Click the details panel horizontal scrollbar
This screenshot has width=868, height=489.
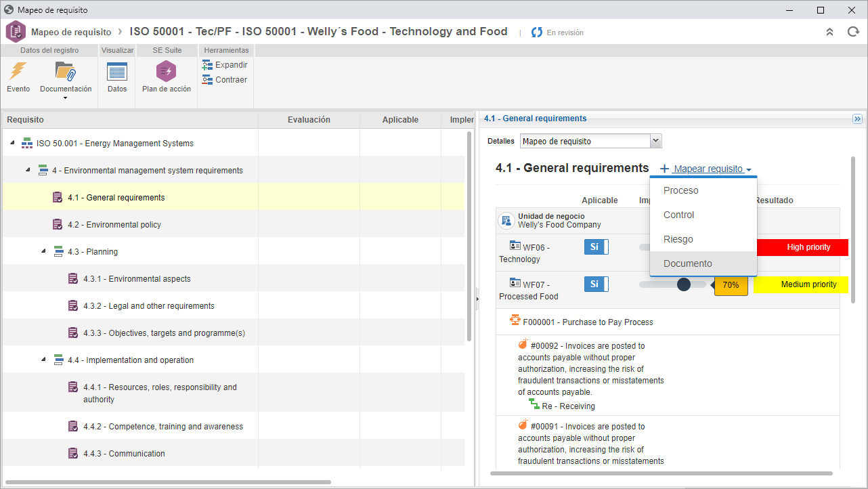[661, 473]
